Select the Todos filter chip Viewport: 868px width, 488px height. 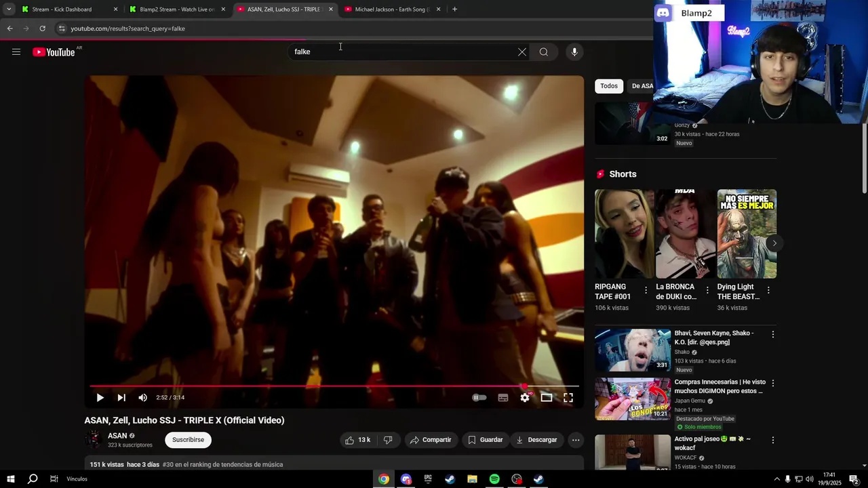tap(609, 86)
